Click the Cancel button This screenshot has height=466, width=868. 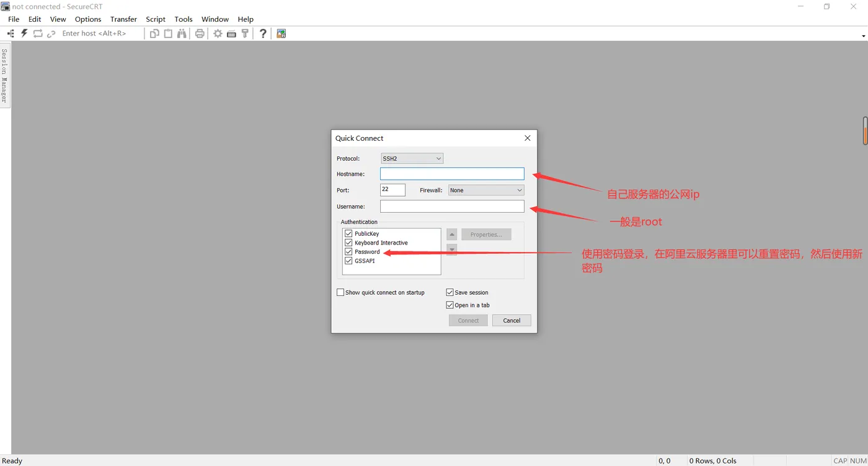511,321
